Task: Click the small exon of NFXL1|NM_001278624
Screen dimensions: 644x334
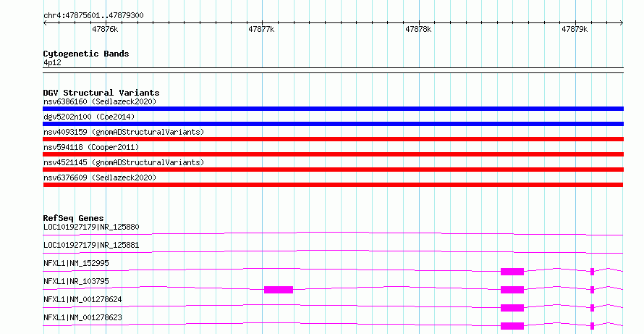Action: [592, 308]
